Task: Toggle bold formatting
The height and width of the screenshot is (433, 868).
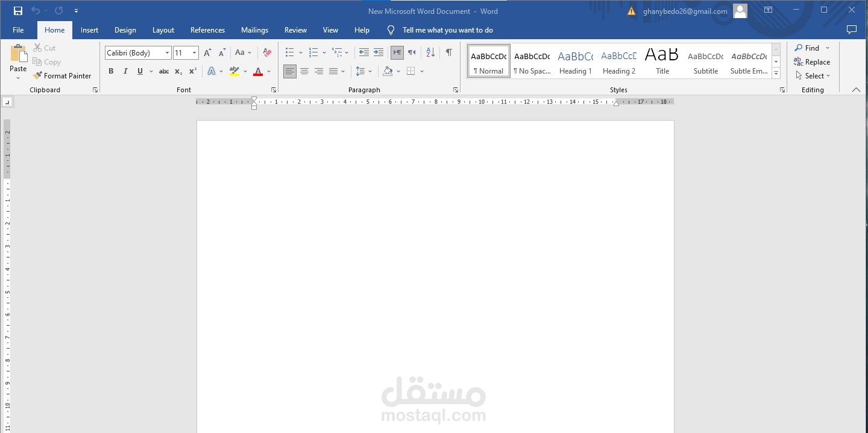Action: click(111, 71)
